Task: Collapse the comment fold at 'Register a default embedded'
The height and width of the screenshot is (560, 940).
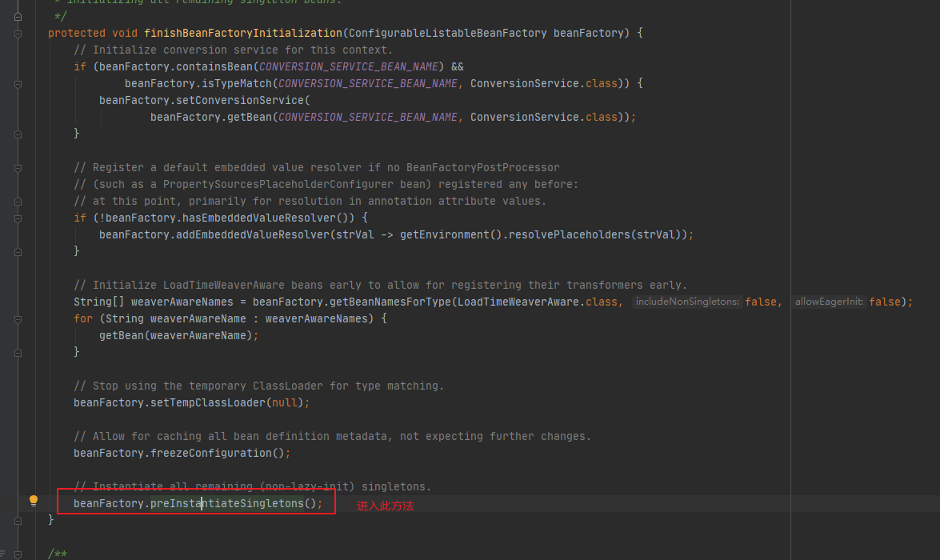Action: [x=18, y=168]
